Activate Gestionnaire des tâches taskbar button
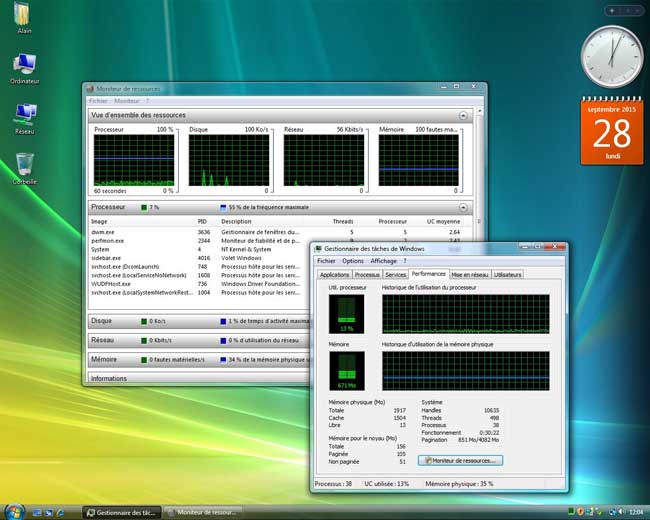Viewport: 650px width, 520px height. (121, 513)
